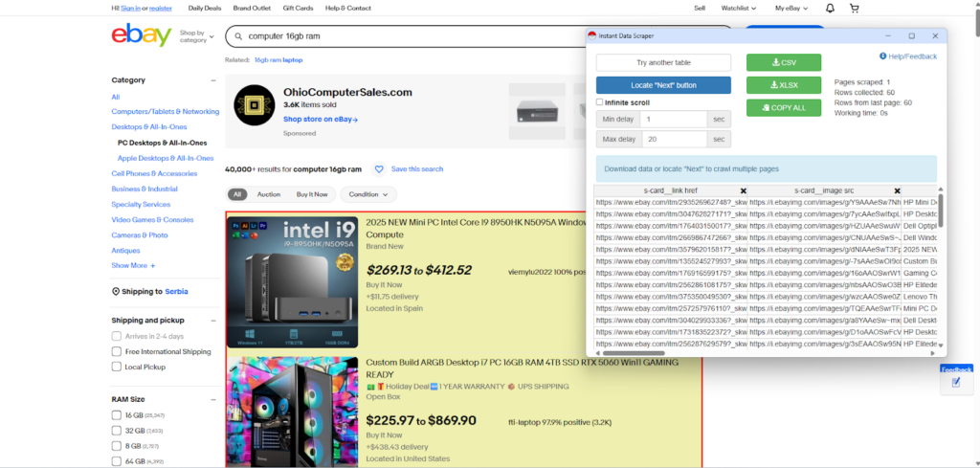Open the shopping cart icon
This screenshot has height=468, width=980.
855,8
